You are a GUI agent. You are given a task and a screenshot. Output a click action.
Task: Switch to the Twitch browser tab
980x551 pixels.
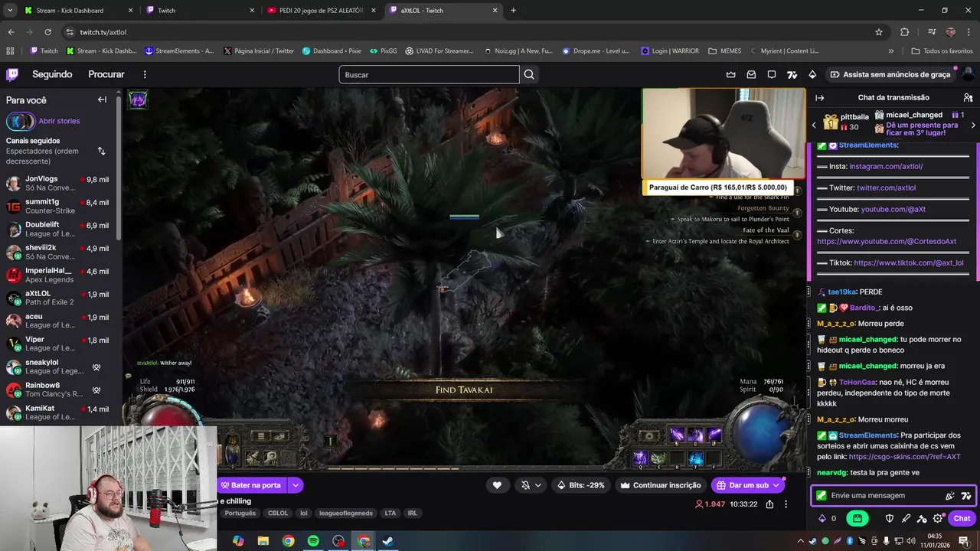pyautogui.click(x=200, y=11)
